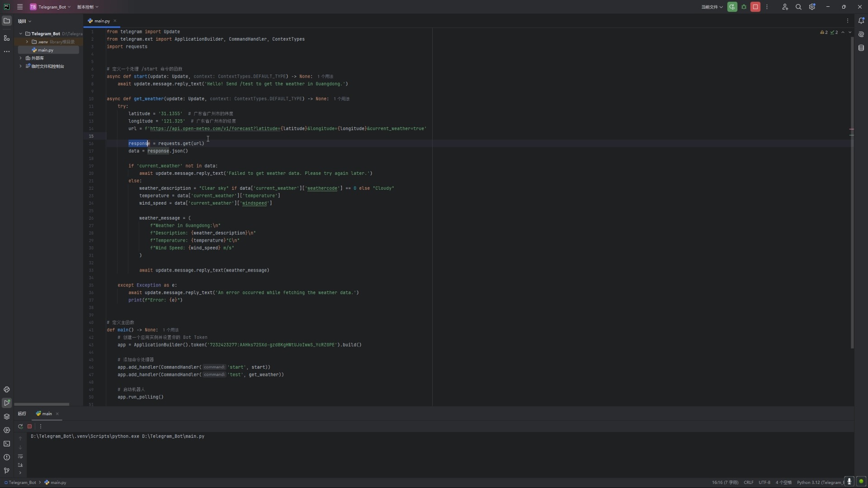Change UTF-8 file encoding
Viewport: 868px width, 488px height.
[764, 483]
